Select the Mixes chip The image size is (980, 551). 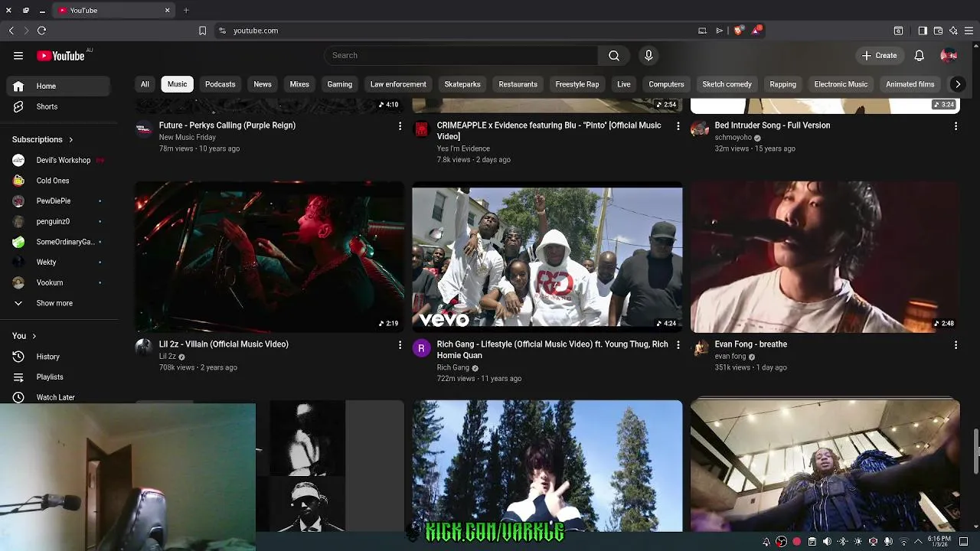(299, 84)
